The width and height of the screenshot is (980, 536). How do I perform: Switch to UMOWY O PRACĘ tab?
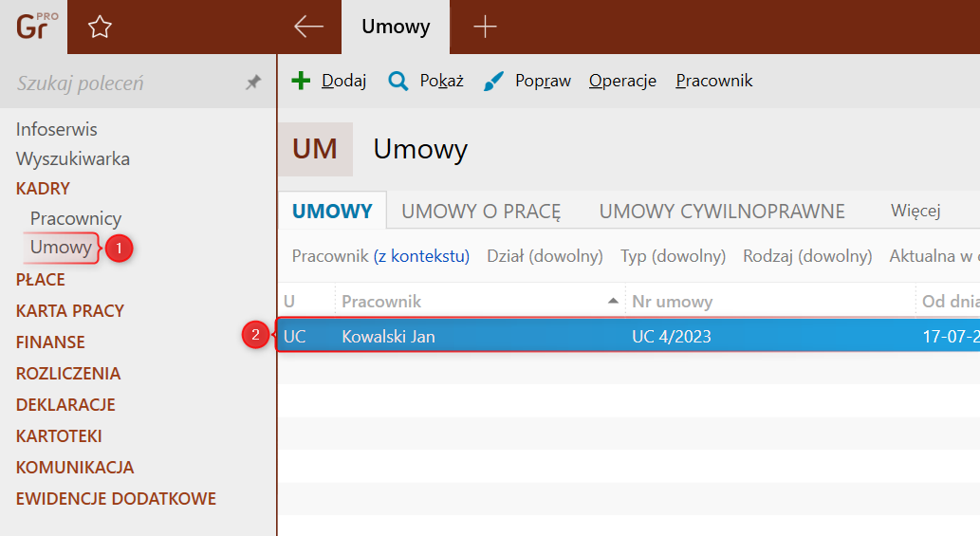(x=481, y=211)
